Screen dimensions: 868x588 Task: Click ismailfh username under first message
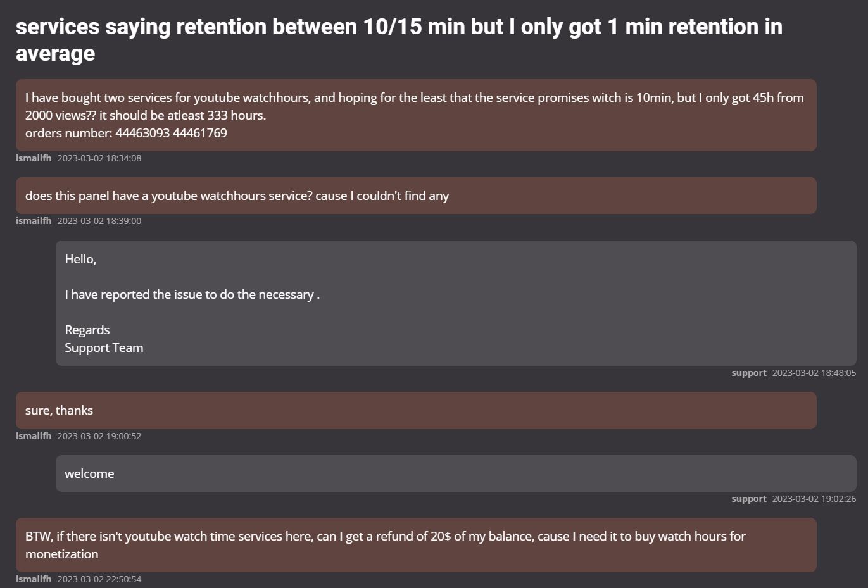click(x=34, y=158)
